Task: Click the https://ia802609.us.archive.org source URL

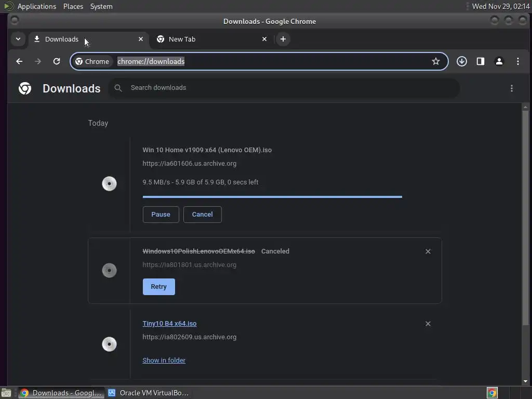Action: coord(189,337)
